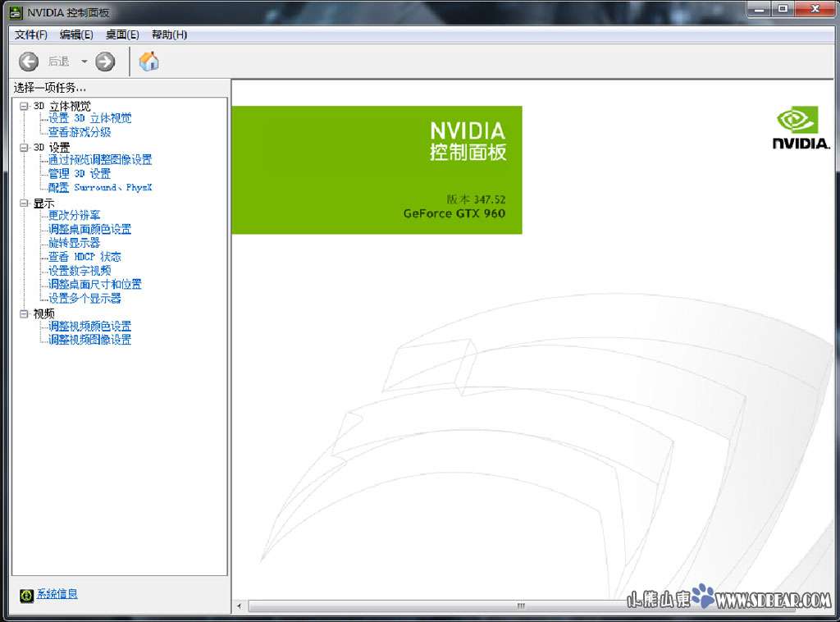The image size is (840, 622).
Task: Click the horizontal scrollbar thumb
Action: tap(520, 606)
